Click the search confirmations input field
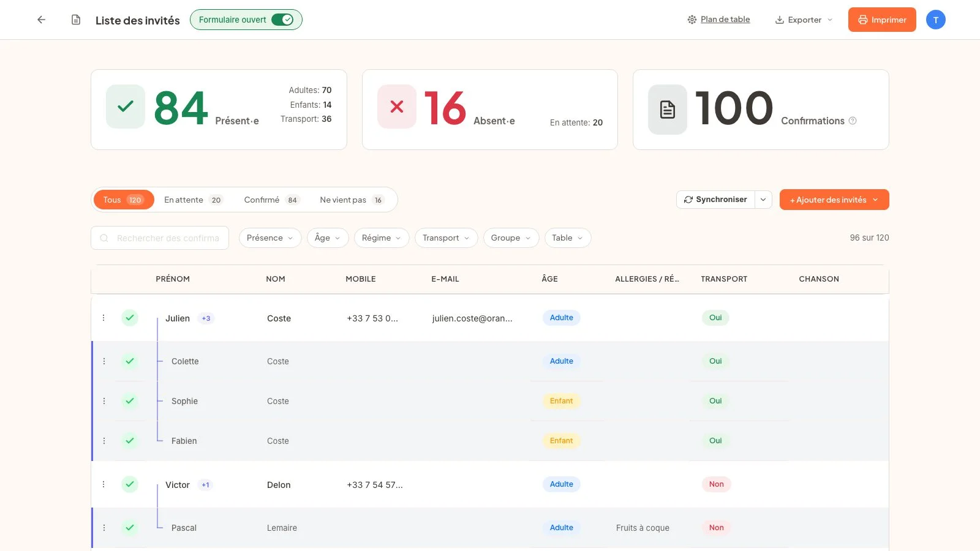Viewport: 980px width, 551px height. tap(160, 238)
